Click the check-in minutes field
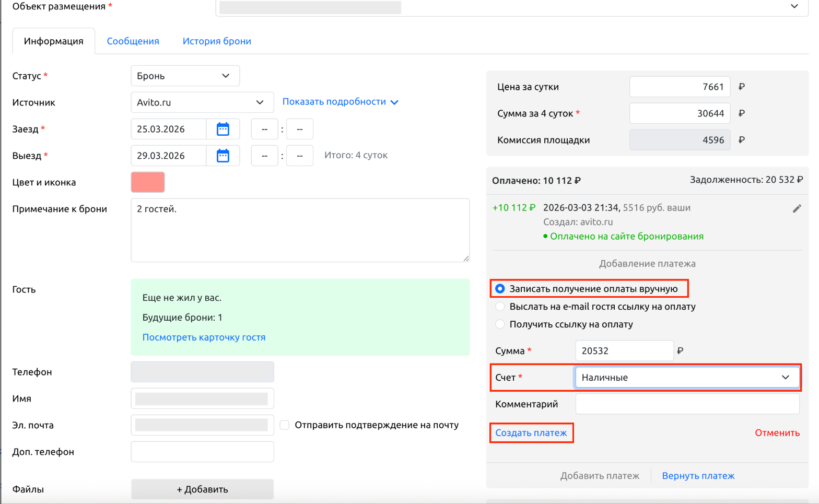 (x=300, y=129)
